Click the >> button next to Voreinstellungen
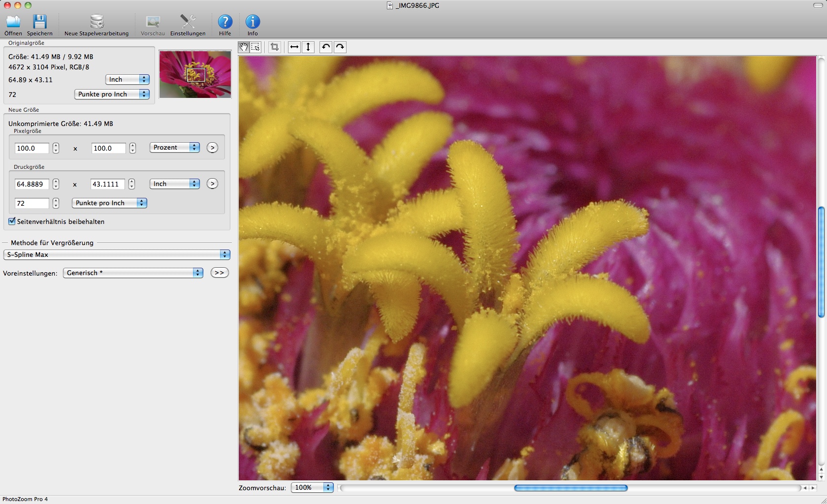827x504 pixels. [x=219, y=273]
